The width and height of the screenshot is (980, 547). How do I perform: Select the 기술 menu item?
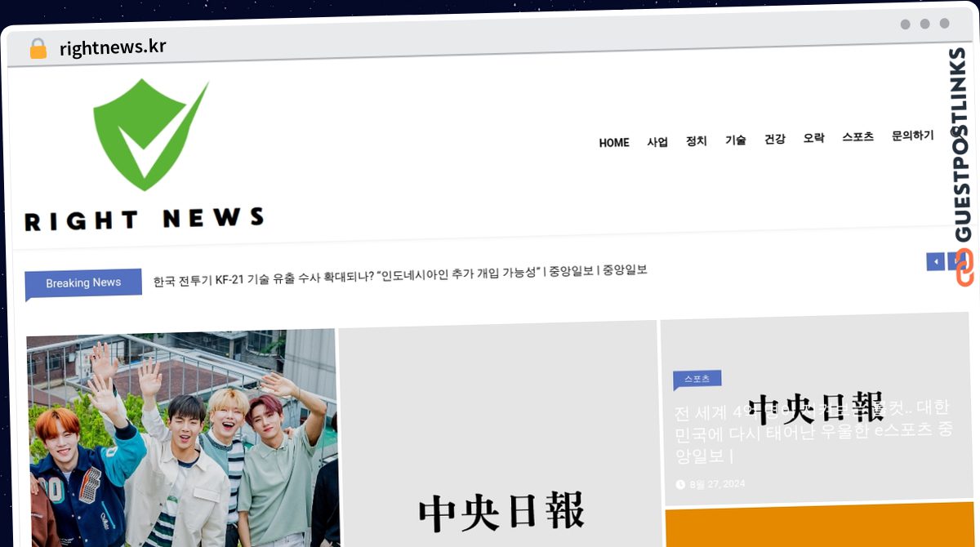click(736, 140)
